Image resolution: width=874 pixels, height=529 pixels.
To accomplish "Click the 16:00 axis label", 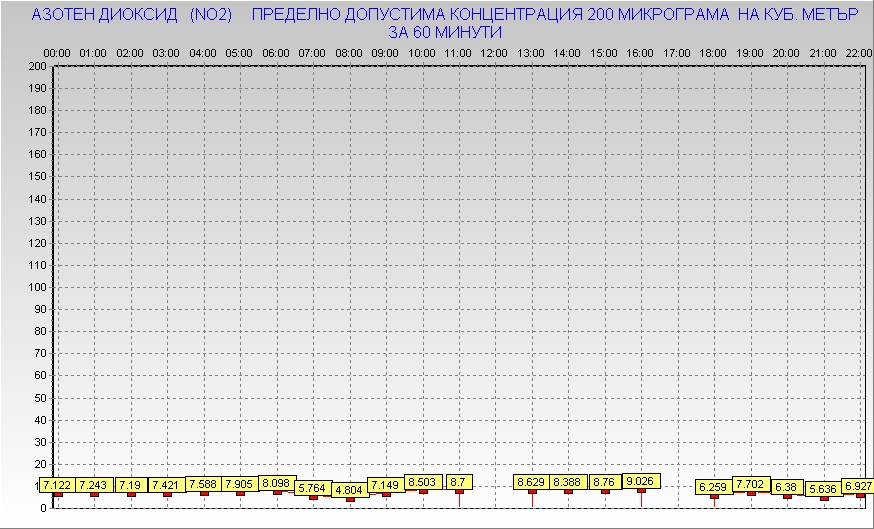I will click(x=640, y=54).
